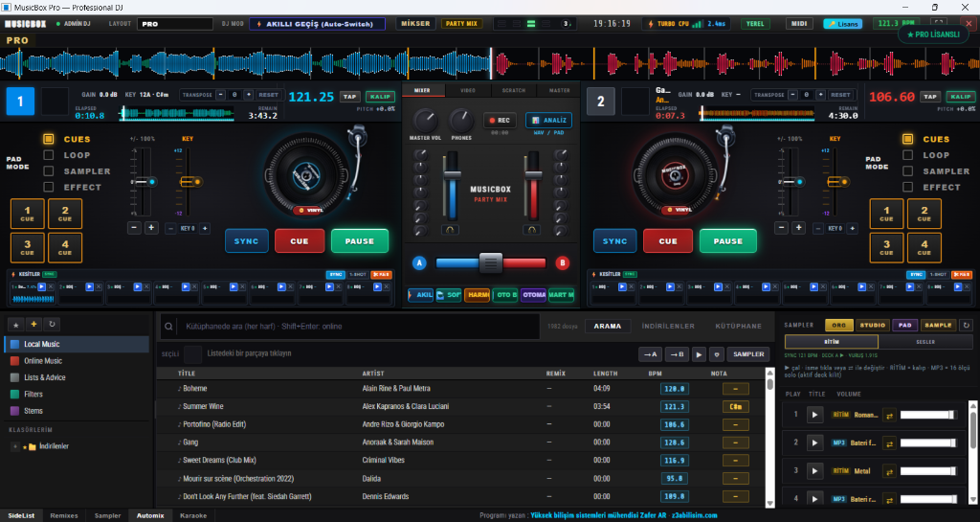Decrease transpose with minus on deck 1

coord(221,95)
